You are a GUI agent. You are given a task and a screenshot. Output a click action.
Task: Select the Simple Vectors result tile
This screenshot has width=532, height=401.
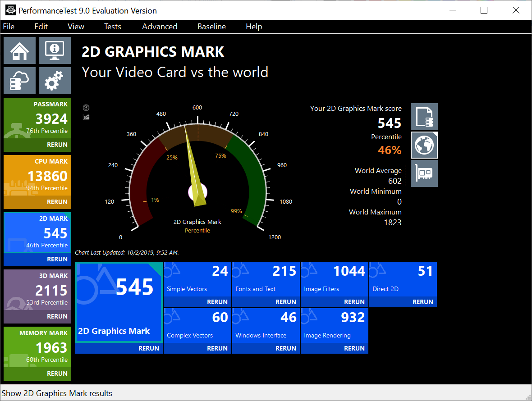[x=197, y=279]
